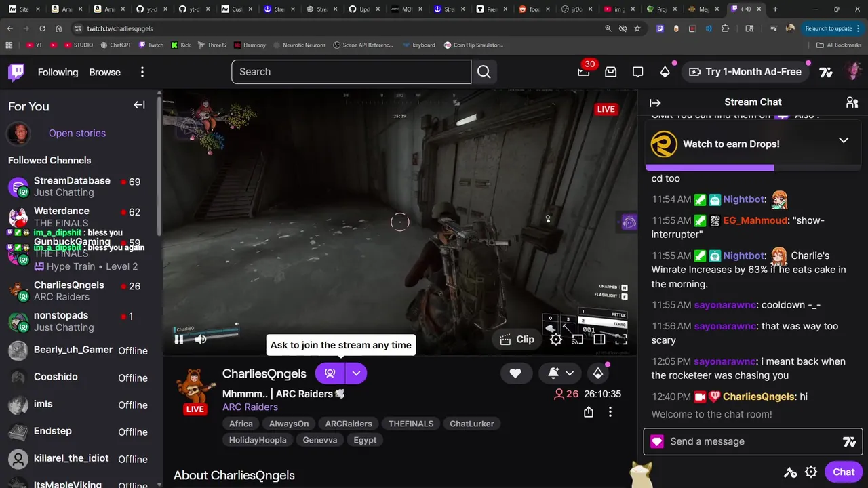Viewport: 868px width, 488px height.
Task: Open the user avatar menu
Action: click(853, 72)
